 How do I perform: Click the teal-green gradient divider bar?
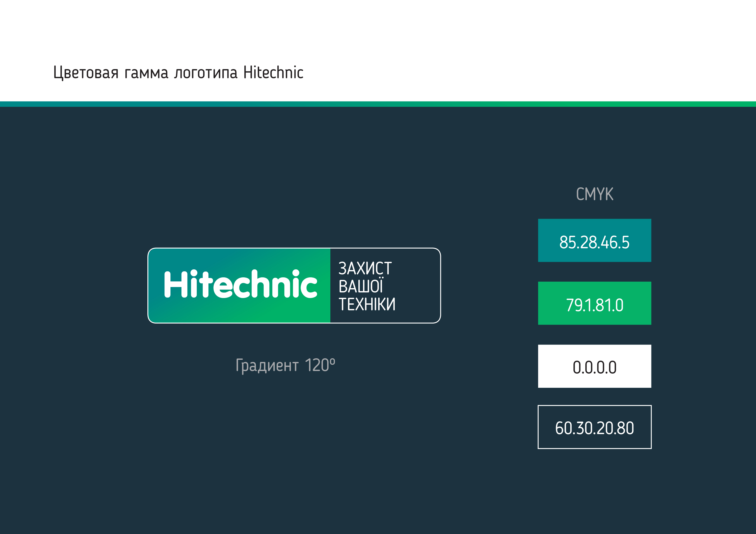pos(378,104)
